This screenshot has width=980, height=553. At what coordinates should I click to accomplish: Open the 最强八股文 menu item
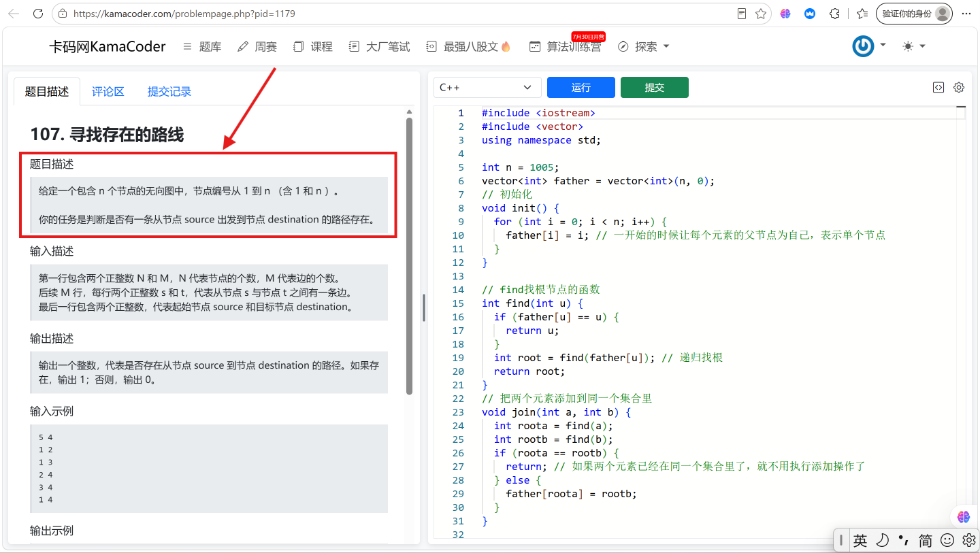click(x=468, y=46)
